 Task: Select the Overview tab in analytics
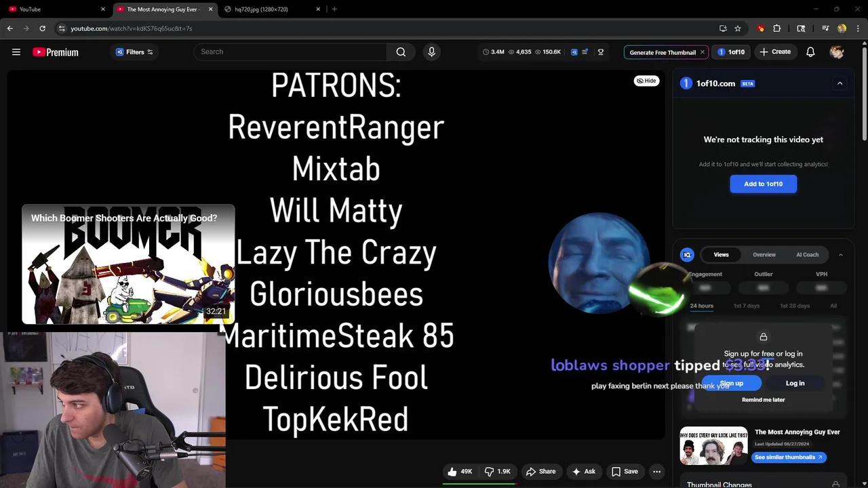point(764,255)
